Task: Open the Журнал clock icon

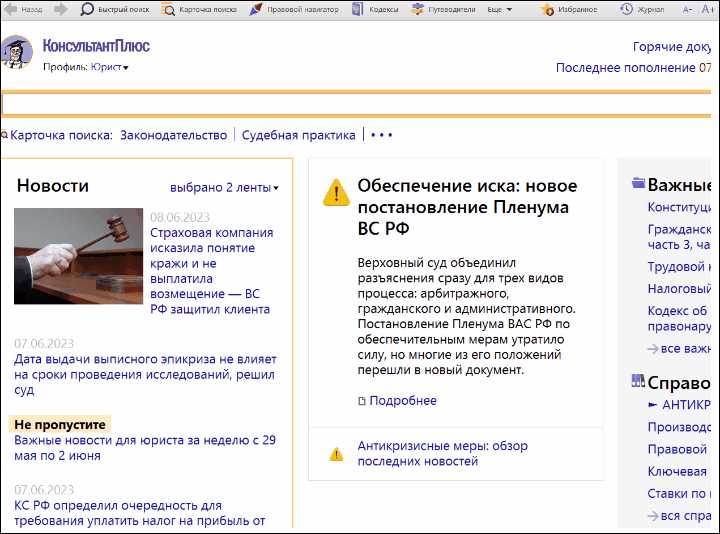Action: point(626,9)
